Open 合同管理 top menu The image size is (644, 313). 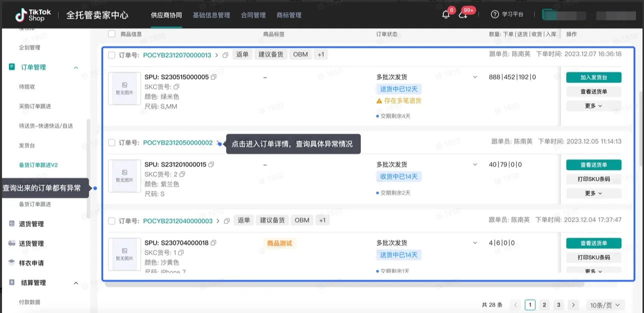tap(253, 15)
